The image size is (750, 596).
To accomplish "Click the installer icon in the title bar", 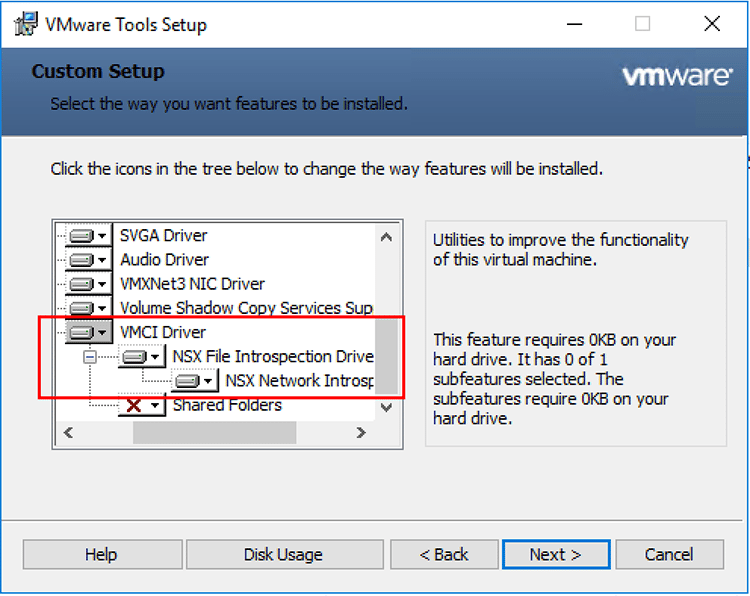I will 27,24.
